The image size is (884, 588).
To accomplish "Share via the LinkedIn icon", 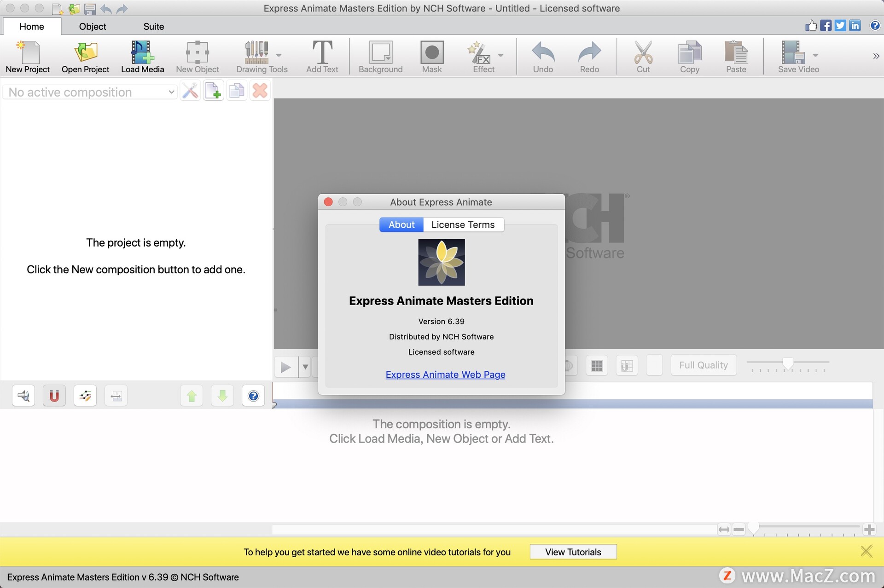I will click(x=855, y=25).
